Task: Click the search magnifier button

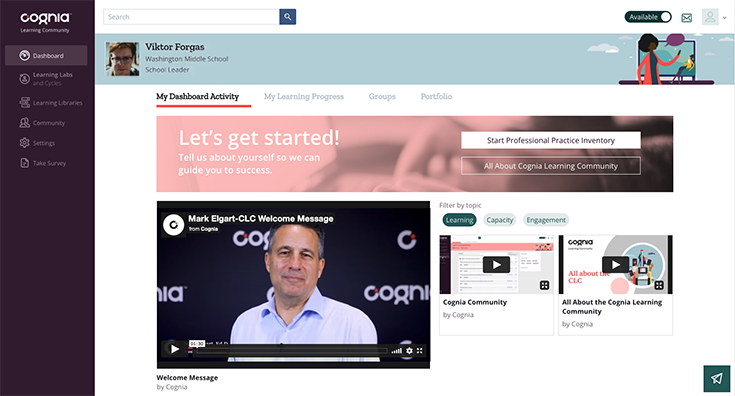Action: (287, 17)
